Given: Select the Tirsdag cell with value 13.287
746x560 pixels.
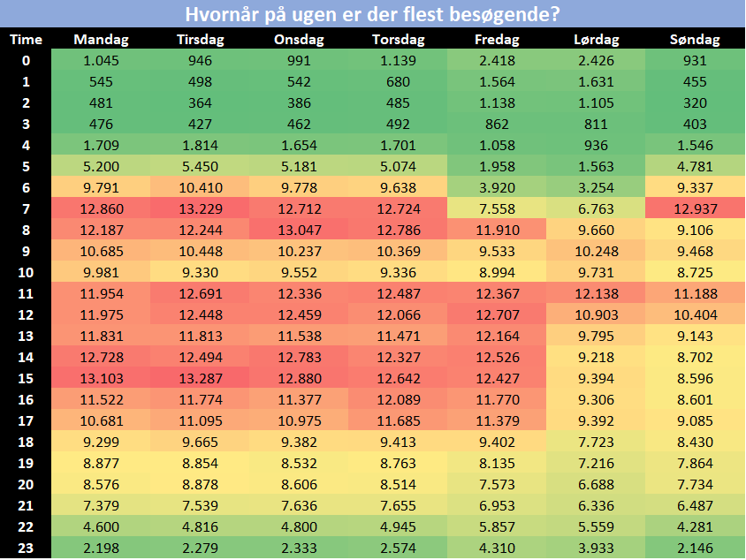Looking at the screenshot, I should click(x=201, y=378).
